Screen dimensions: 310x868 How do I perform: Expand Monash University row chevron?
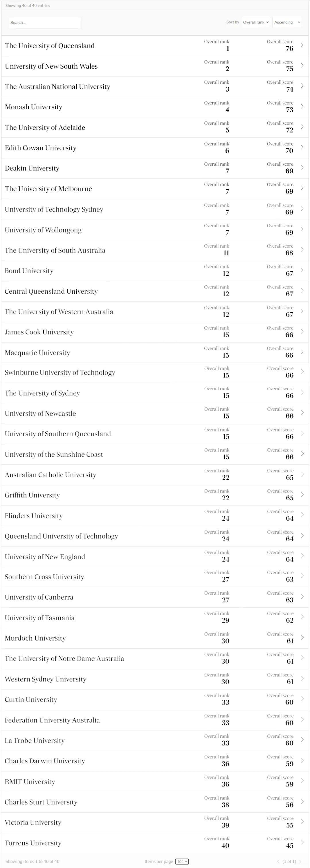pyautogui.click(x=302, y=106)
